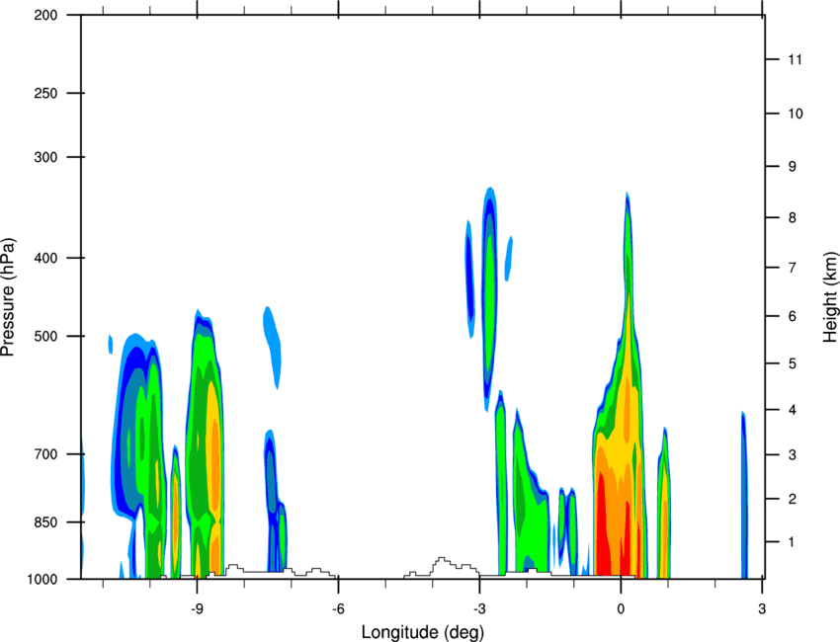
Task: Select the 400 pressure tick label
Action: click(x=45, y=258)
